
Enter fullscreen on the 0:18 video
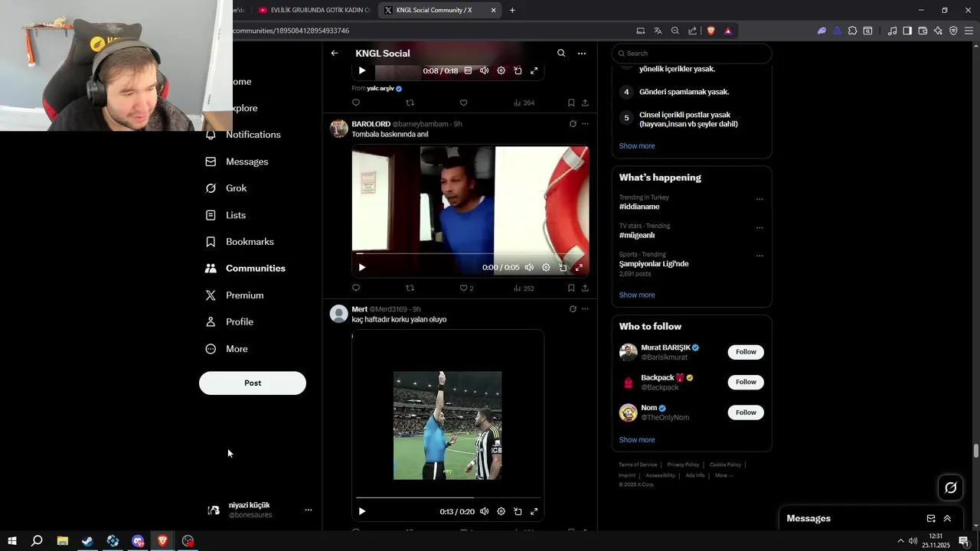(534, 70)
